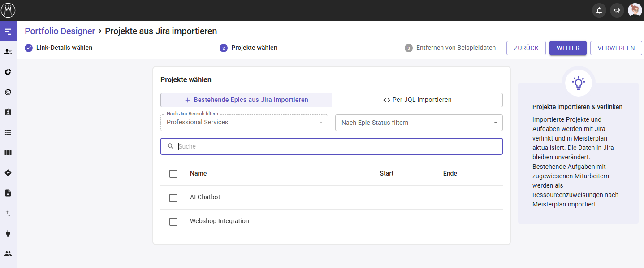Open the diamond arrow sidebar icon

[8, 173]
